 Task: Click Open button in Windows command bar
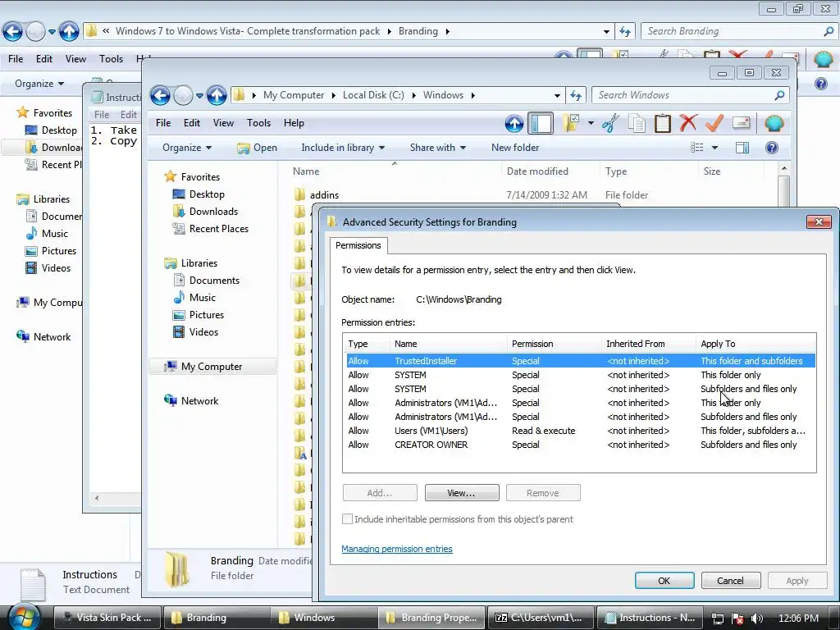258,148
